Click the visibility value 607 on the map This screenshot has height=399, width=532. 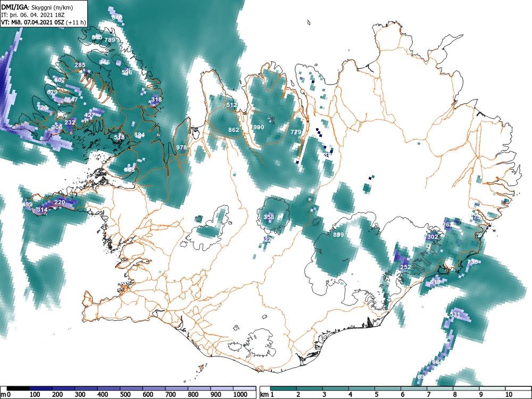60,80
